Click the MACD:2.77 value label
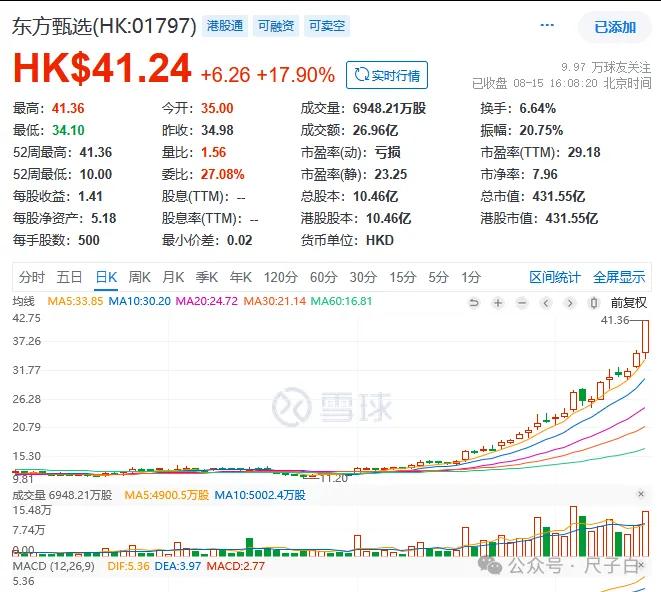The height and width of the screenshot is (592, 661). [x=236, y=566]
